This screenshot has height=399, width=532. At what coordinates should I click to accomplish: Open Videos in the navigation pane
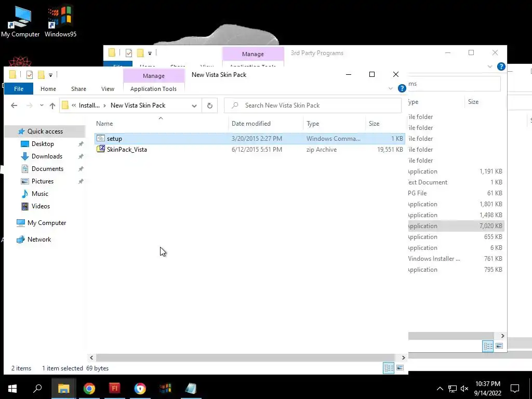pos(41,206)
